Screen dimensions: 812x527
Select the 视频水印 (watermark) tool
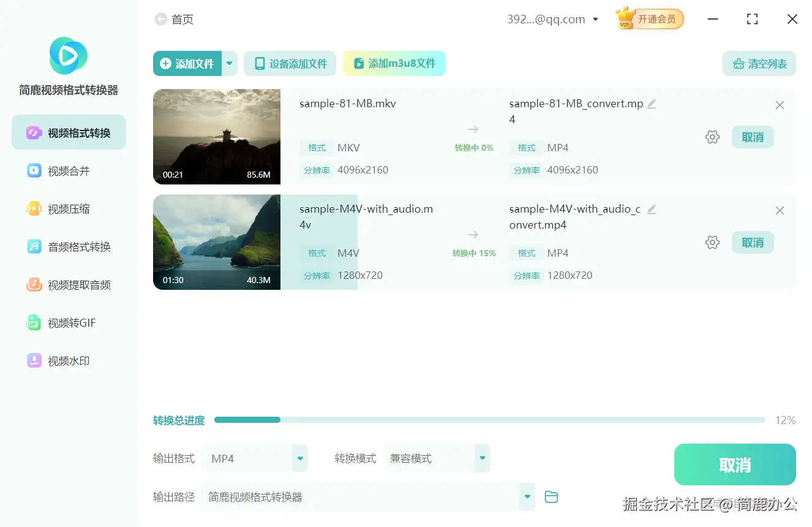pos(68,361)
